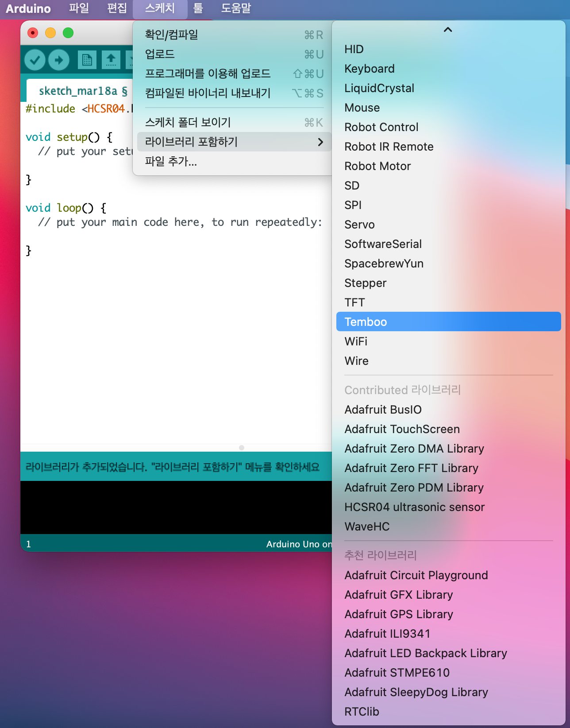Include Adafruit Zero FFT Library
570x728 pixels.
pyautogui.click(x=449, y=468)
